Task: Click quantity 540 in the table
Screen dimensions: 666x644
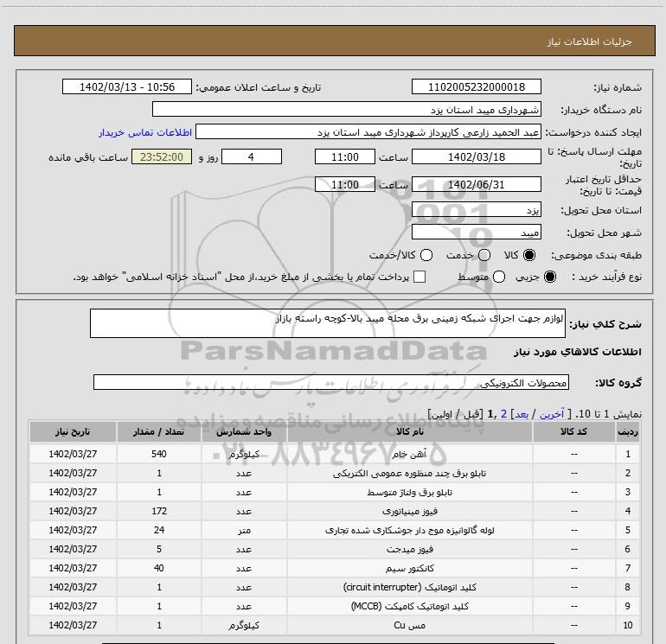Action: (159, 454)
